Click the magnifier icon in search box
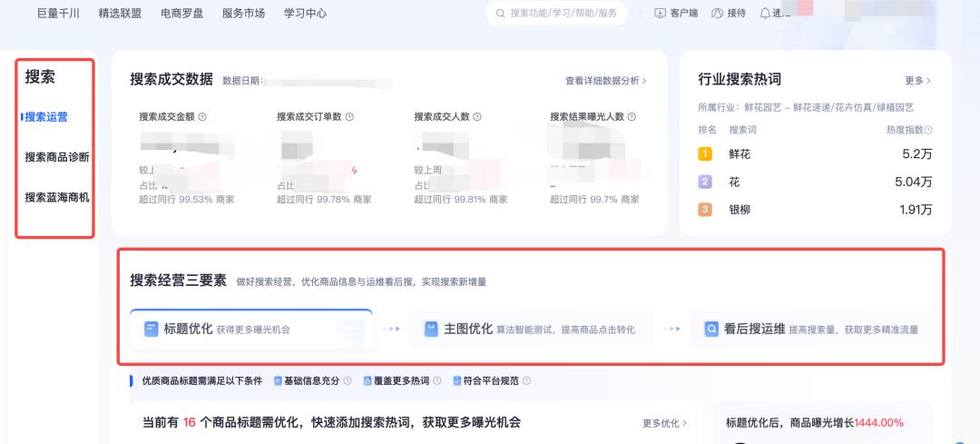Image resolution: width=980 pixels, height=444 pixels. (501, 13)
